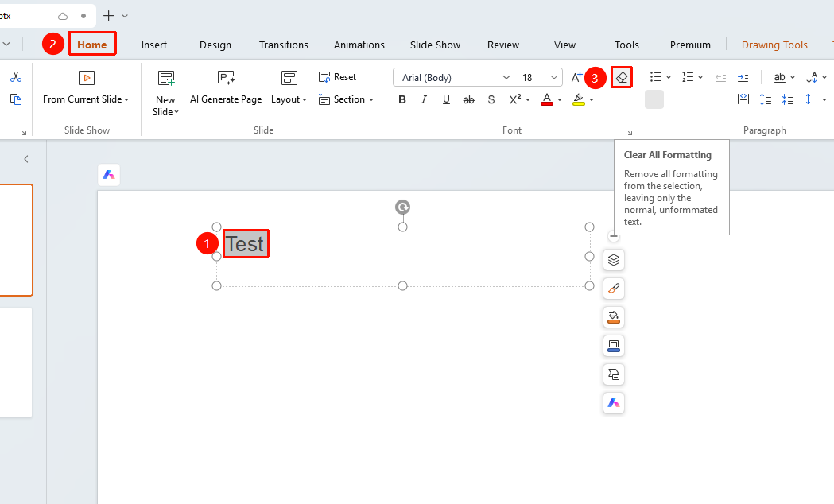Click the Distributed alignment icon
834x504 pixels.
[743, 99]
